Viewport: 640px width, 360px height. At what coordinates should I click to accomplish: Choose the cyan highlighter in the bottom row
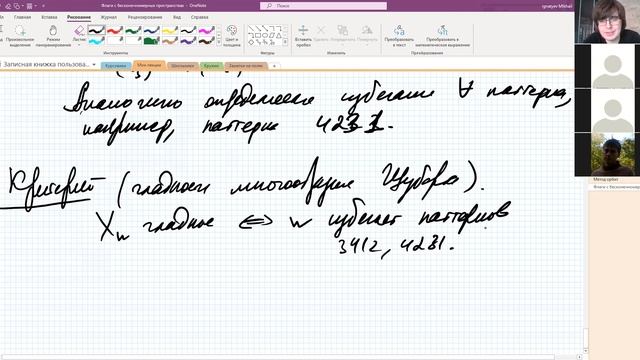pyautogui.click(x=96, y=40)
